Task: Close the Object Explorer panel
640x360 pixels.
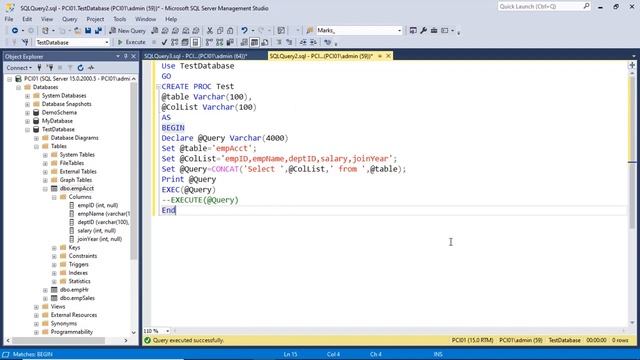Action: tap(133, 56)
